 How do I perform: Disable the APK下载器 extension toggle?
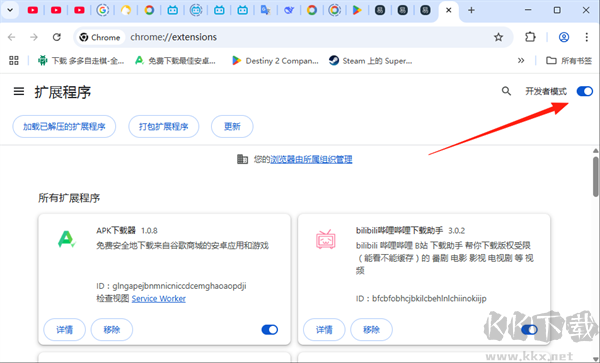click(270, 329)
